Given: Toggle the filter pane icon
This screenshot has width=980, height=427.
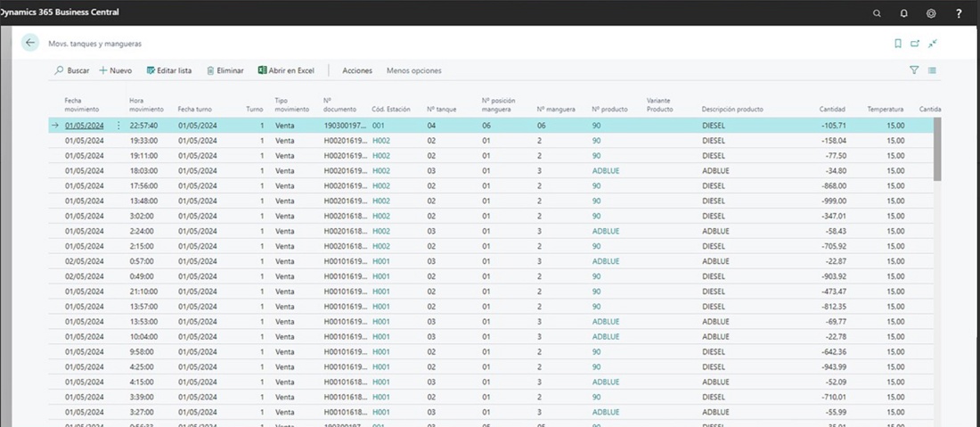Looking at the screenshot, I should [914, 70].
